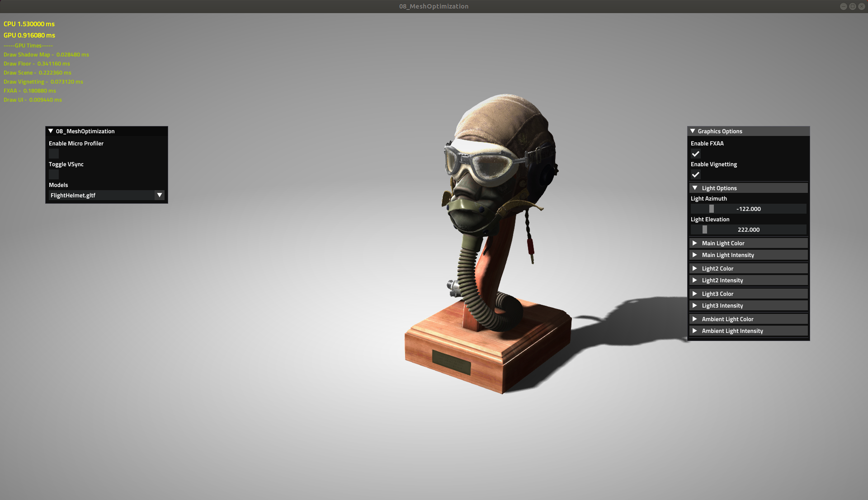The height and width of the screenshot is (500, 868).
Task: Click the Light Azimuth slider
Action: tap(748, 209)
